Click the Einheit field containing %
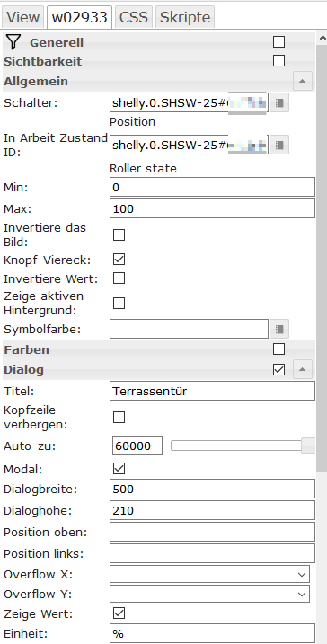Screen dimensions: 327x644 coord(212,633)
